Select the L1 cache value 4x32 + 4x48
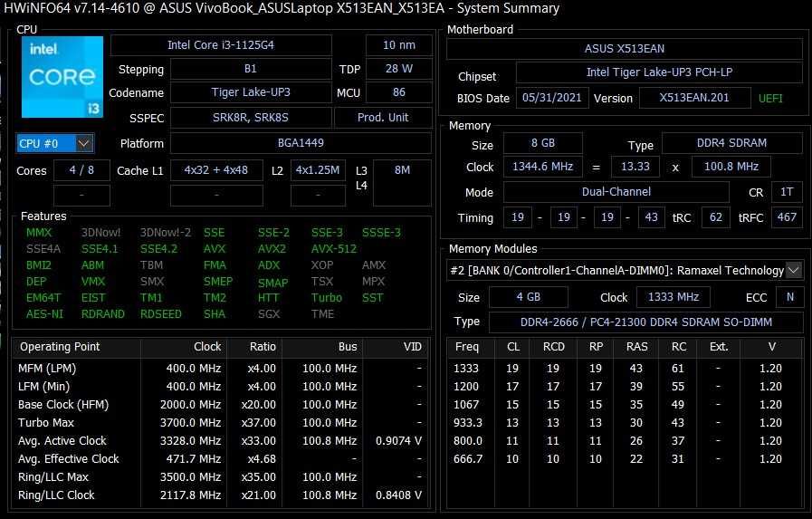The image size is (812, 519). [x=216, y=170]
